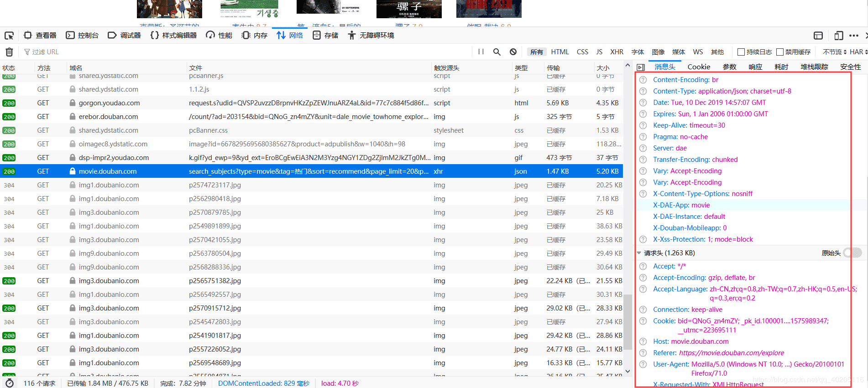Collapse the 请求头 section

639,253
